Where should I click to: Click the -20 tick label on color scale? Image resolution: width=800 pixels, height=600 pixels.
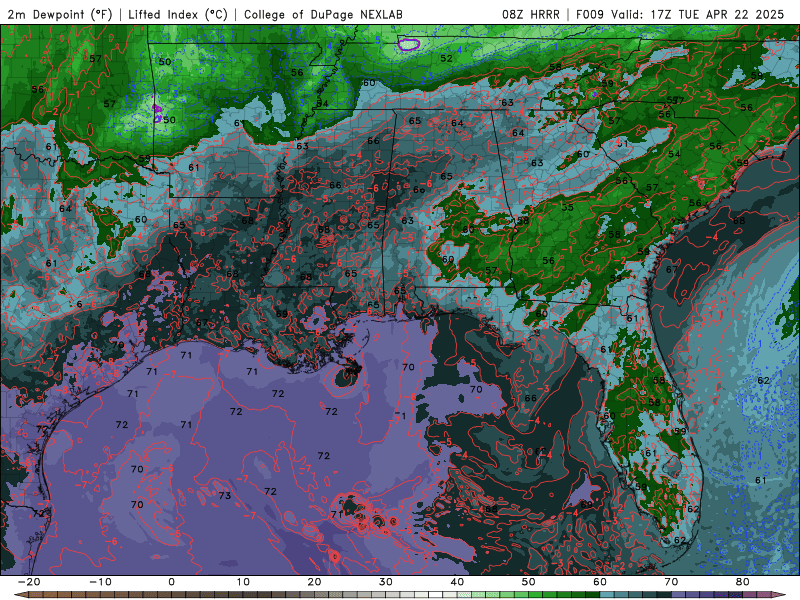pyautogui.click(x=29, y=582)
